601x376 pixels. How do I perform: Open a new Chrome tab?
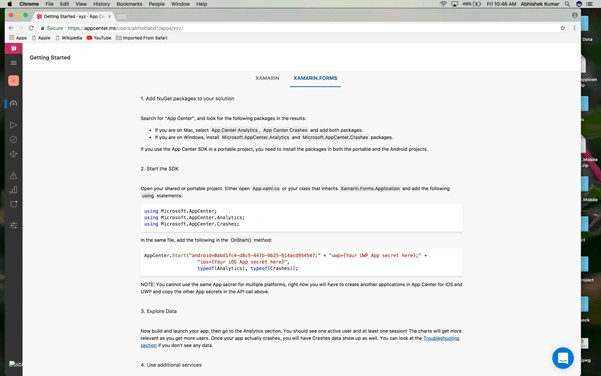click(122, 17)
